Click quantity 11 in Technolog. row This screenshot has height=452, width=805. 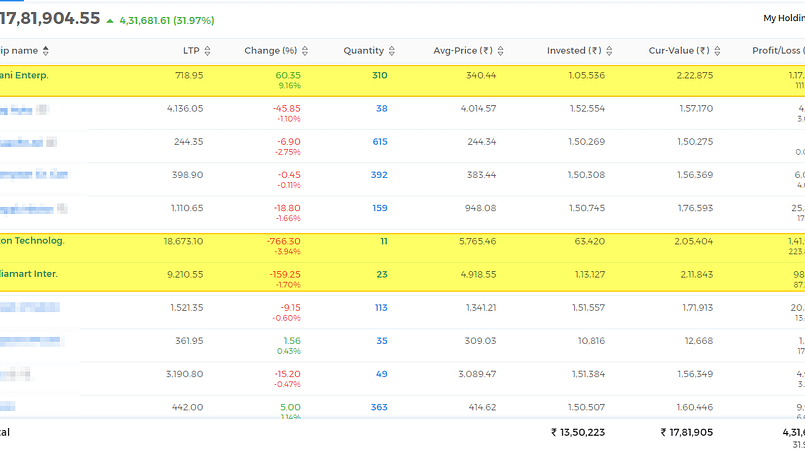pos(384,241)
